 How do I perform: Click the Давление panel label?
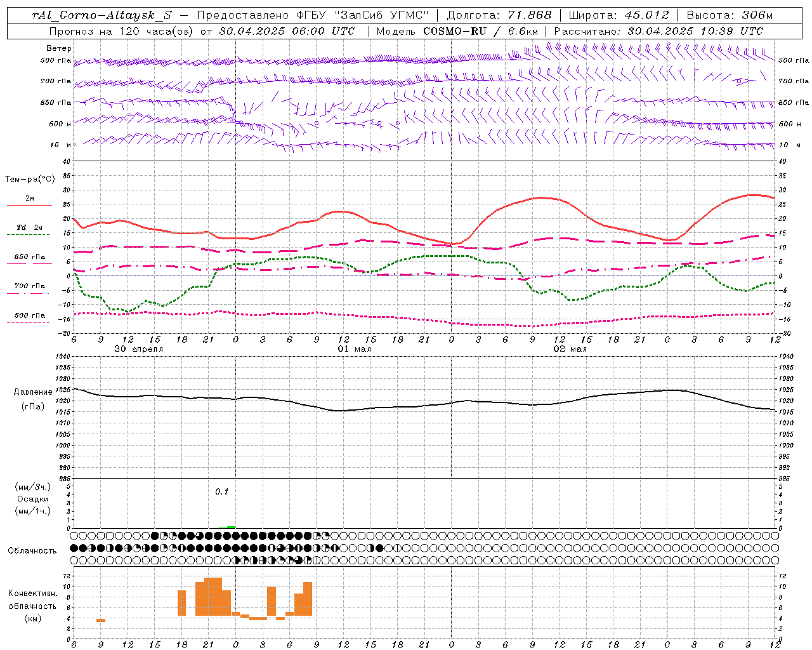(33, 392)
